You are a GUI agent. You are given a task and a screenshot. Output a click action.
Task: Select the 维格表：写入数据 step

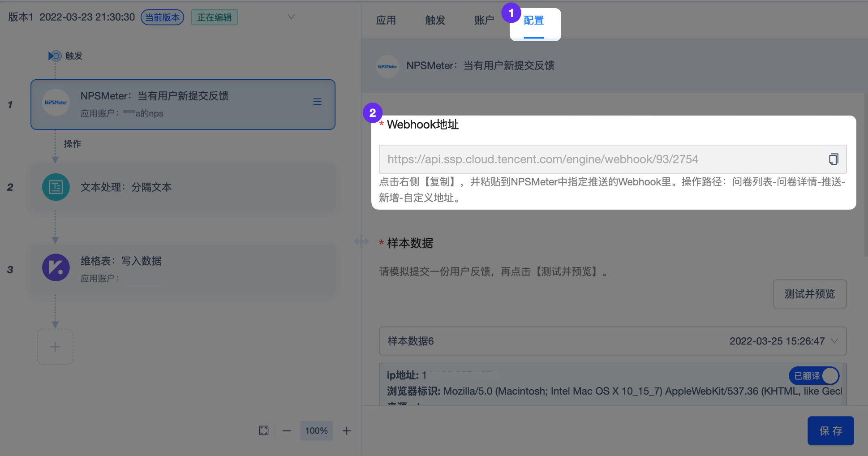[183, 270]
